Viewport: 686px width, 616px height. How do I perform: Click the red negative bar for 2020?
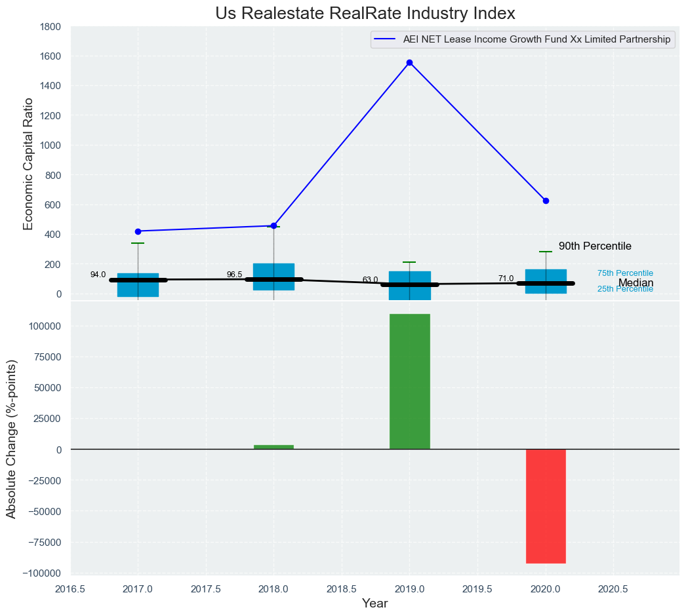click(x=546, y=506)
